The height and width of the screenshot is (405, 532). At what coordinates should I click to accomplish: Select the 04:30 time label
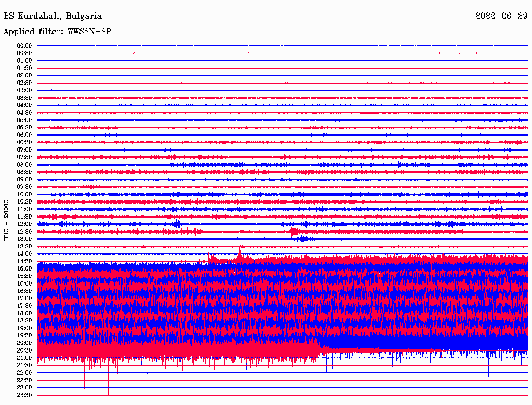[24, 113]
